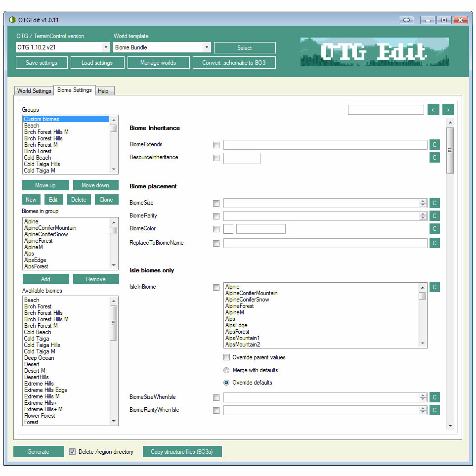Clear the BiomeExtends field with its C button
The width and height of the screenshot is (476, 476).
pyautogui.click(x=434, y=145)
